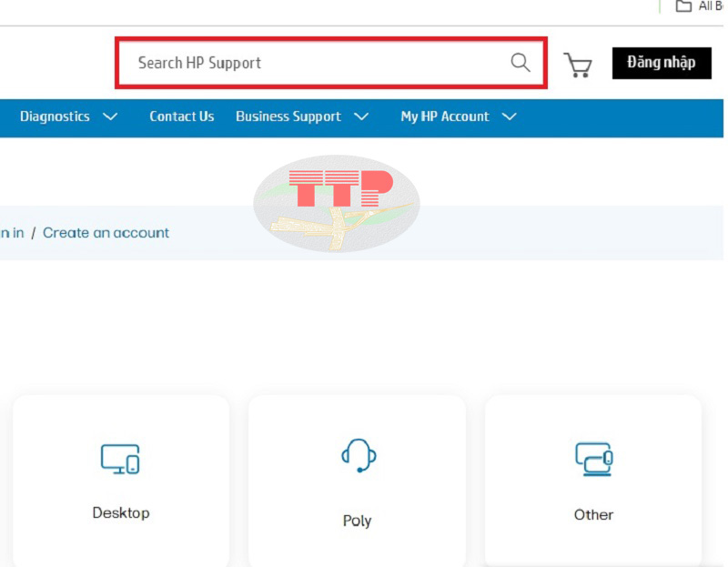
Task: Open the All Bookmarks folder icon
Action: tap(683, 6)
